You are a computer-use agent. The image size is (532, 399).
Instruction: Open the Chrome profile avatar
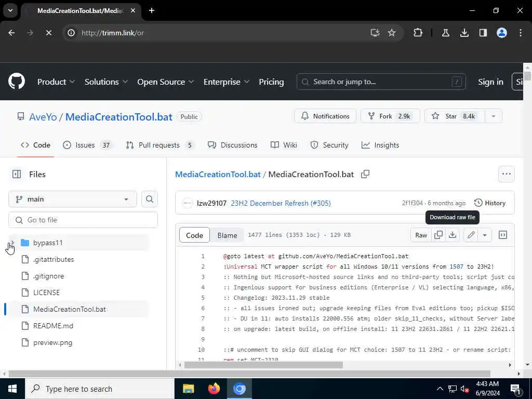(x=501, y=33)
